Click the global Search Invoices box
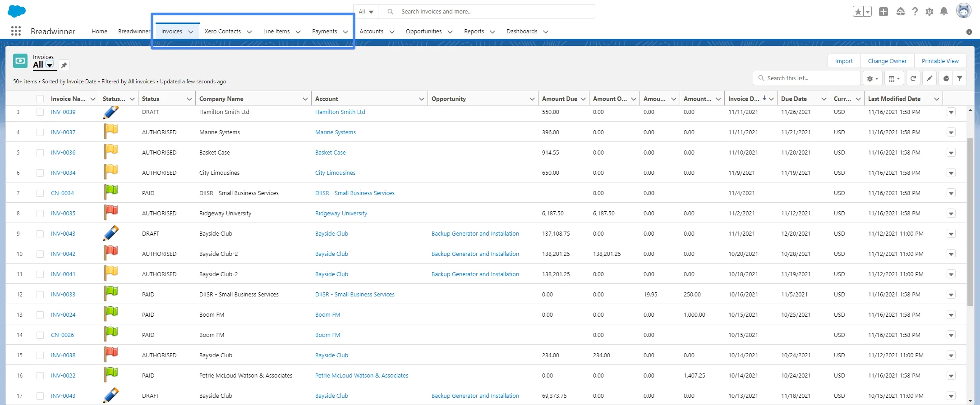Screen dimensions: 980x405 (487, 12)
